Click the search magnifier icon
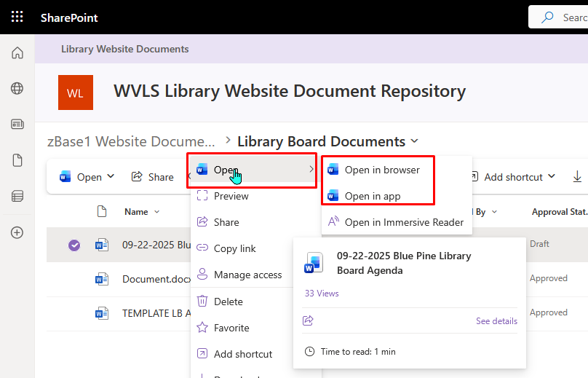This screenshot has height=378, width=588. click(547, 17)
